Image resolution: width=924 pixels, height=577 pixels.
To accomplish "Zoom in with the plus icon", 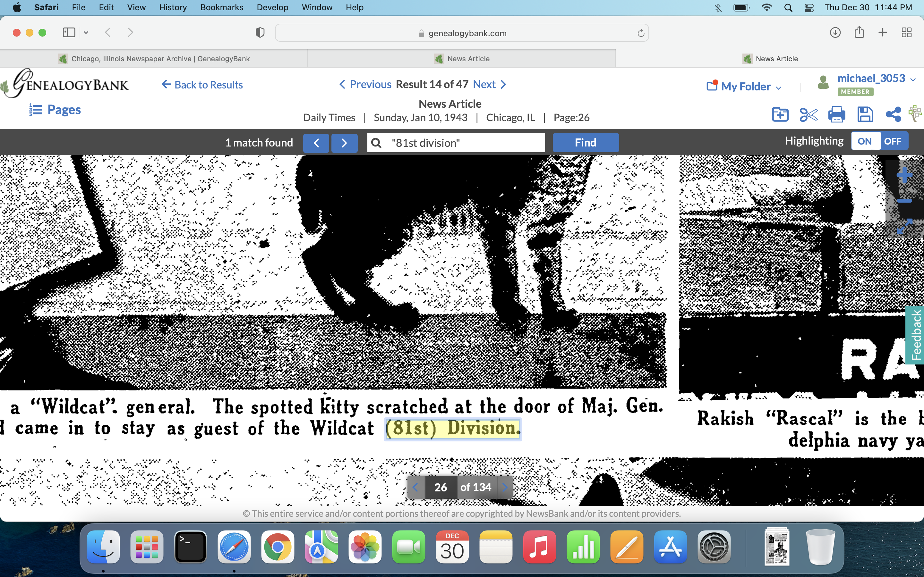I will (x=904, y=176).
